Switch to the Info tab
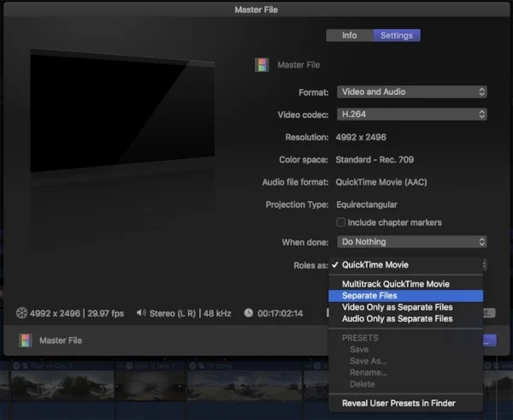This screenshot has height=420, width=513. point(350,35)
